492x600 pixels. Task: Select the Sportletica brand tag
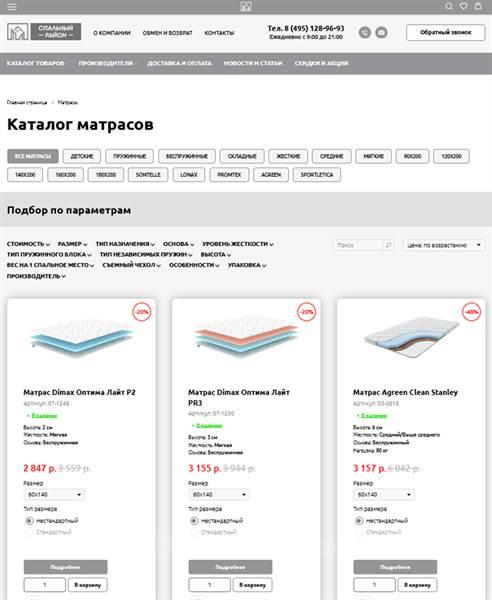tap(317, 174)
